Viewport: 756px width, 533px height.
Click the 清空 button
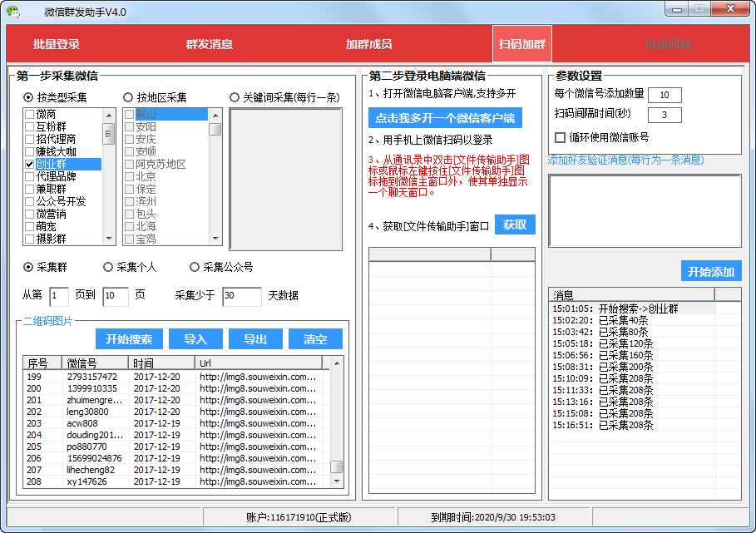[x=315, y=339]
